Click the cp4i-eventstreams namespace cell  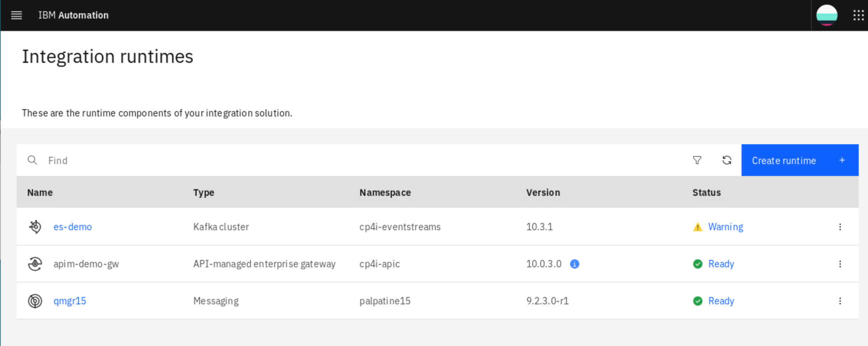[400, 227]
